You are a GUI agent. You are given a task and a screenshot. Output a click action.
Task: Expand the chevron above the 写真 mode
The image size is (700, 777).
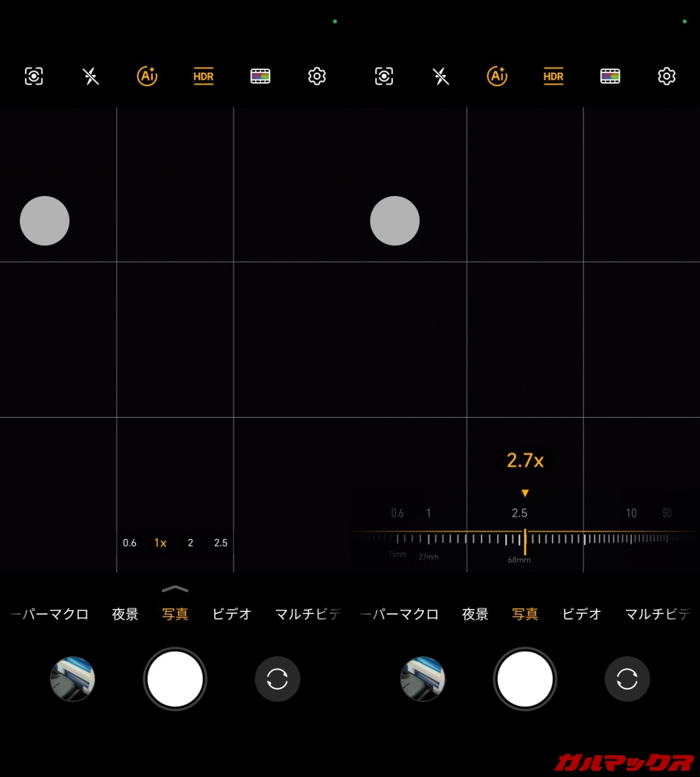tap(175, 589)
